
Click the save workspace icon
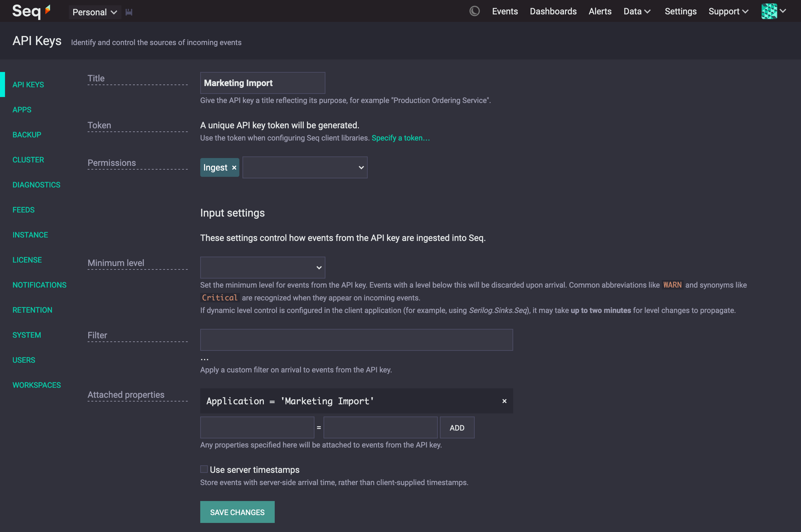tap(129, 12)
